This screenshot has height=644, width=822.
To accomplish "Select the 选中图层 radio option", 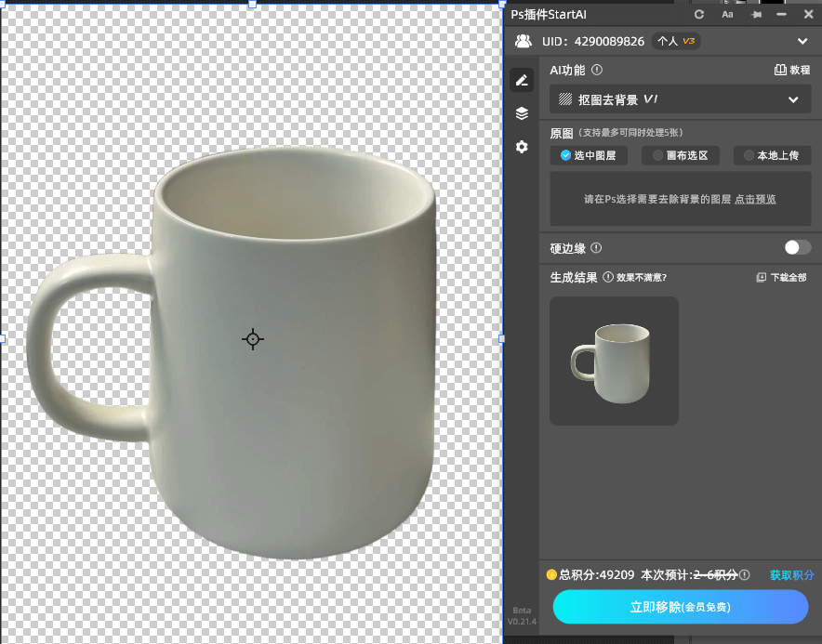I will (x=589, y=155).
